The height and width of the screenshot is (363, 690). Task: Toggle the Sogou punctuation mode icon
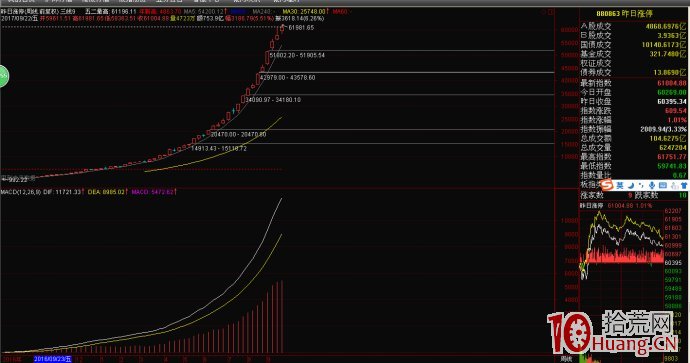[x=641, y=185]
